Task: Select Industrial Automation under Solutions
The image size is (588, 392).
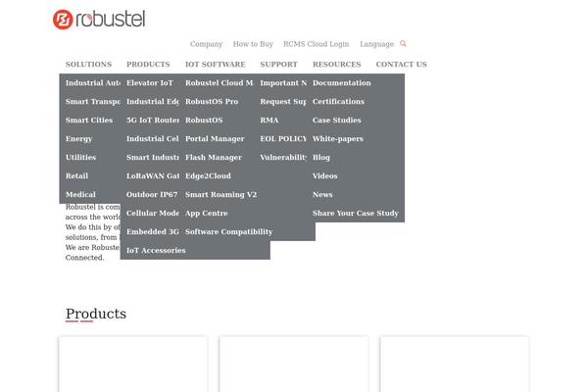Action: click(93, 83)
